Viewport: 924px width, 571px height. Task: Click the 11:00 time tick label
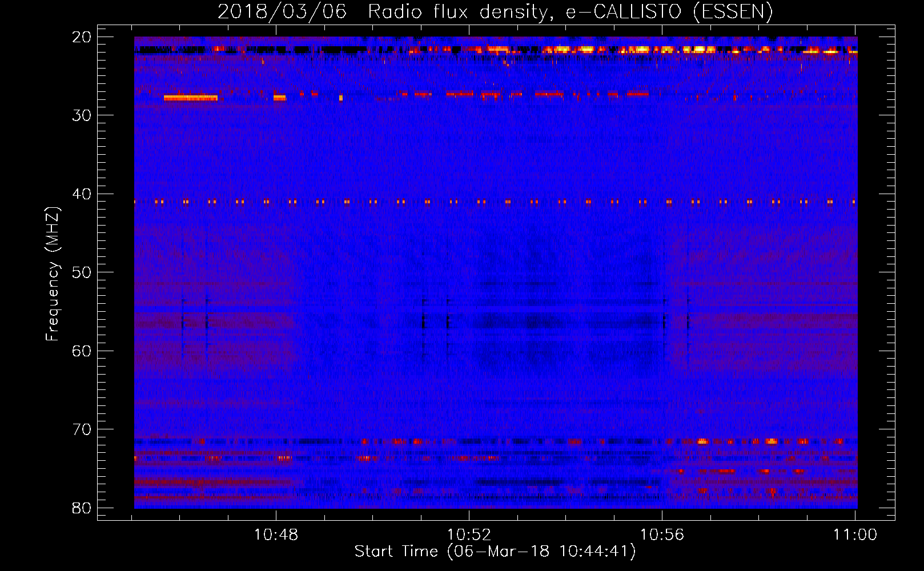[x=855, y=534]
